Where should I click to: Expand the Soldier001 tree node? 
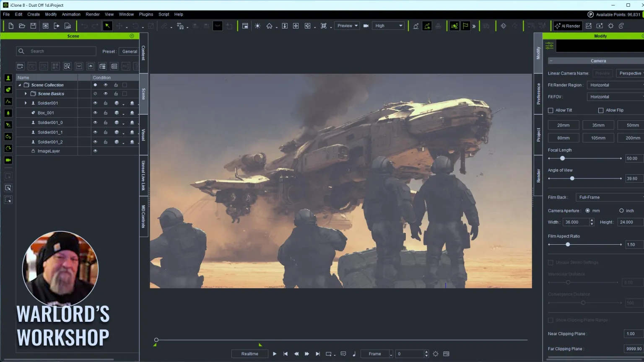tap(26, 103)
